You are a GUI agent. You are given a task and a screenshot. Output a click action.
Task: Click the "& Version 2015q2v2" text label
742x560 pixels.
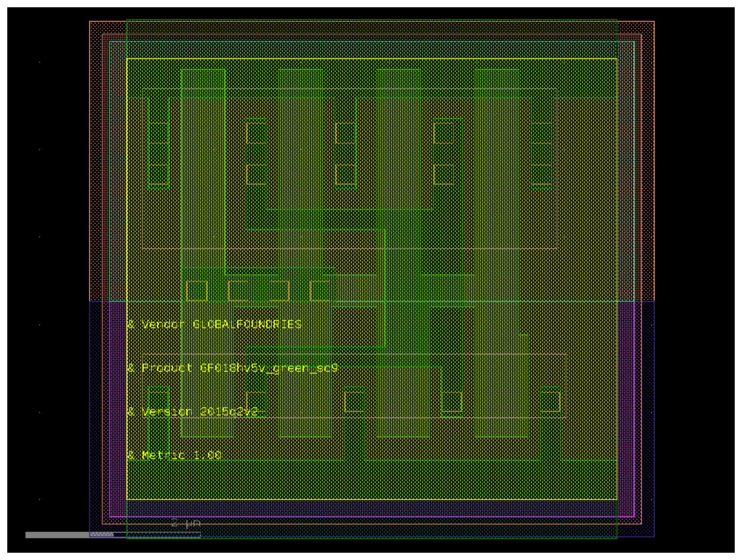[x=193, y=412]
